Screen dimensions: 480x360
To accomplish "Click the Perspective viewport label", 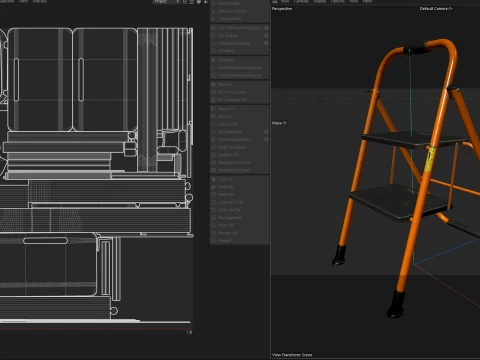I will point(282,9).
